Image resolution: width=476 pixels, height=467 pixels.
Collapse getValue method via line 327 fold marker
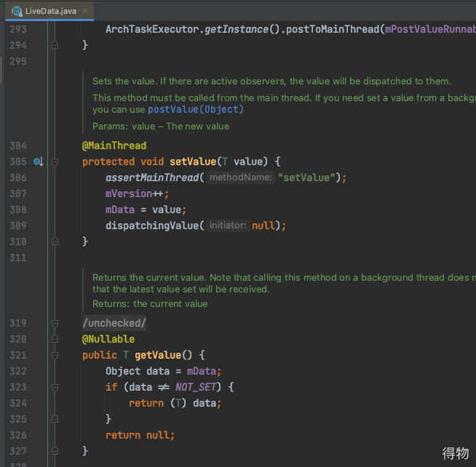(55, 451)
